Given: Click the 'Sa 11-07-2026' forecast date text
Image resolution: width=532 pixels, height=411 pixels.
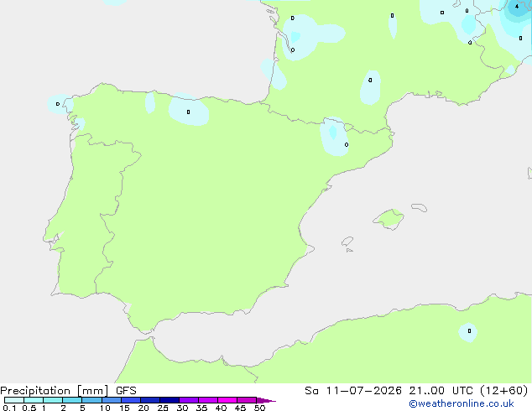Looking at the screenshot, I should pos(353,391).
